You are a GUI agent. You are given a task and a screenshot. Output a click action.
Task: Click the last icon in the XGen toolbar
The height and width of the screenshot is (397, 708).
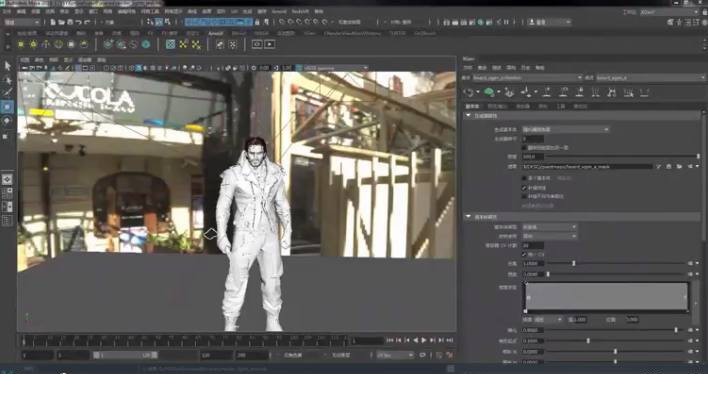[644, 93]
